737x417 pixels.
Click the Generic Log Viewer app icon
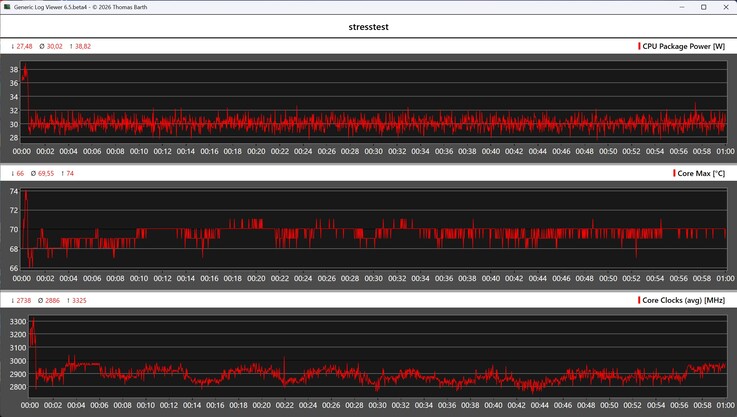click(x=7, y=7)
